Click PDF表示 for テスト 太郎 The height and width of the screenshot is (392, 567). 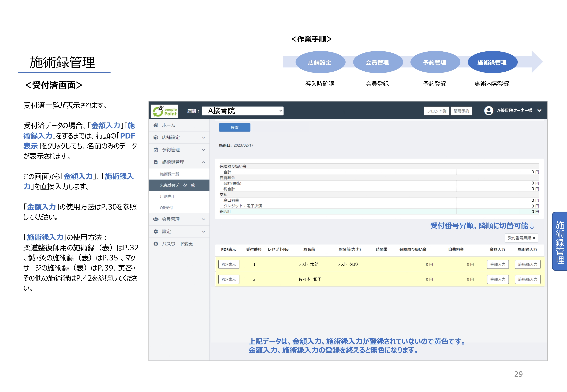pos(229,264)
